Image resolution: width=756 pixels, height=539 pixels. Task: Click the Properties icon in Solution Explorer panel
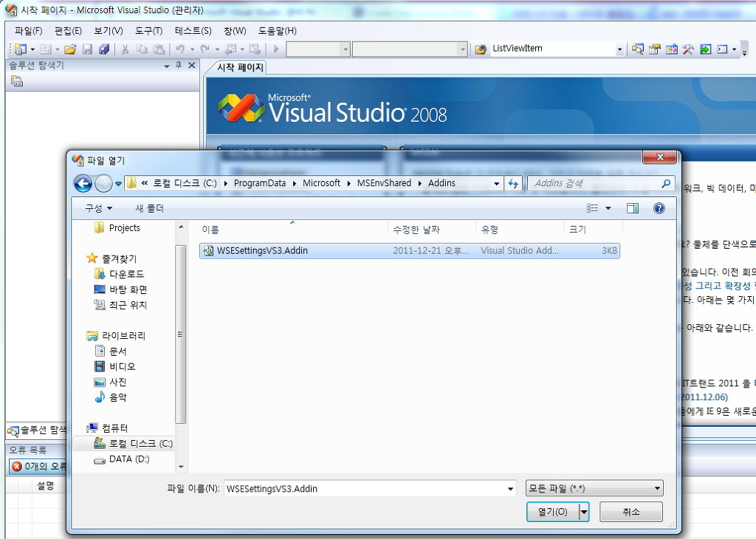click(17, 81)
